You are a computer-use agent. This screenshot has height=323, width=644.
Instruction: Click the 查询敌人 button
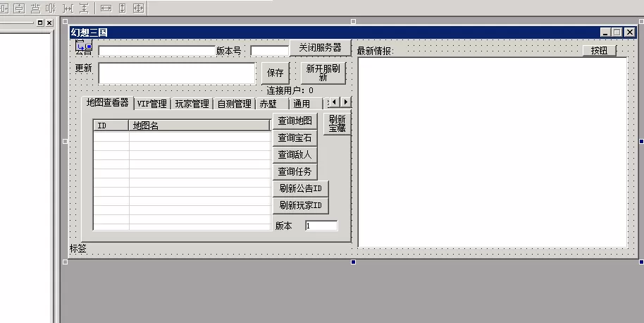pos(295,154)
